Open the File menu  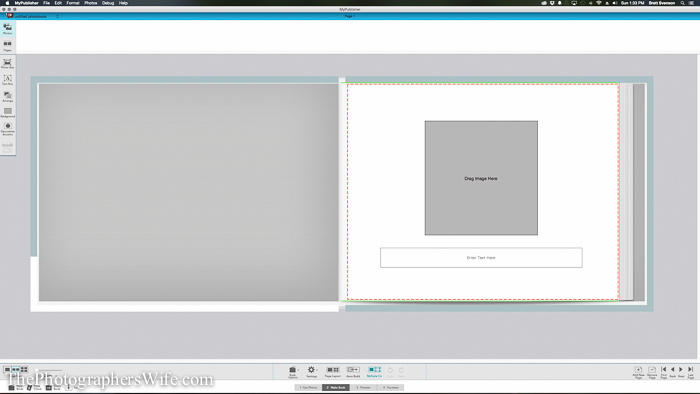46,3
